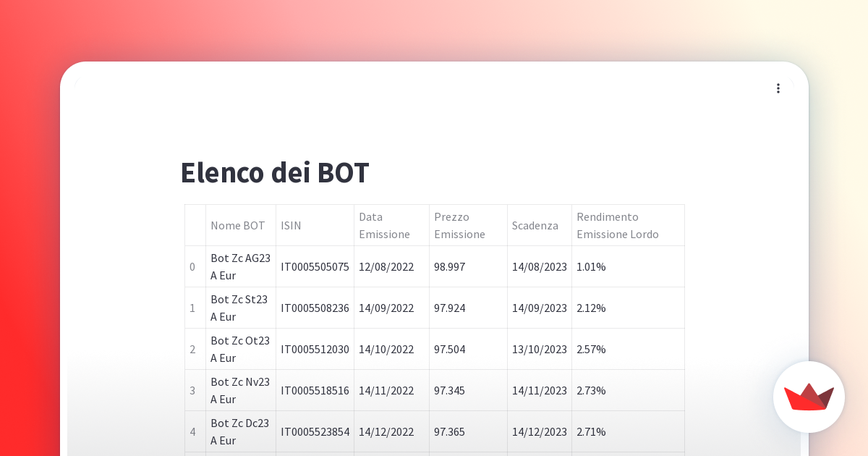Click the yield cell 2.57%
The height and width of the screenshot is (456, 868).
click(x=629, y=349)
